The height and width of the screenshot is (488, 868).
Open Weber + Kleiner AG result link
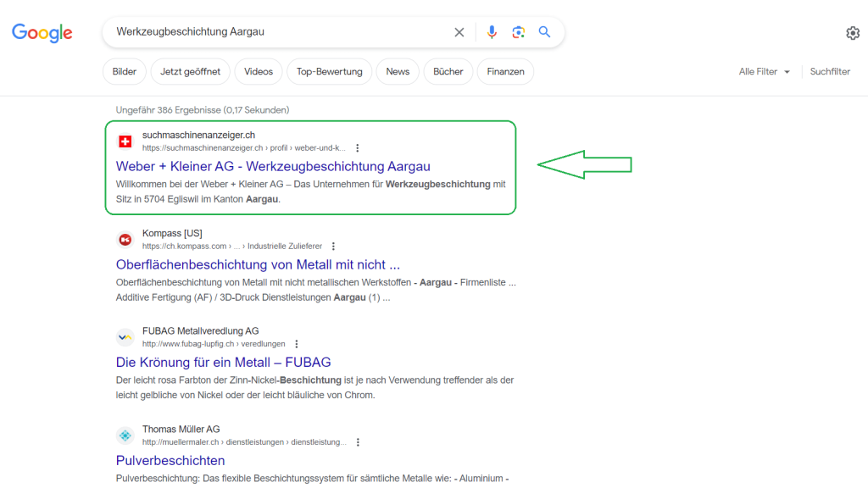[x=273, y=166]
